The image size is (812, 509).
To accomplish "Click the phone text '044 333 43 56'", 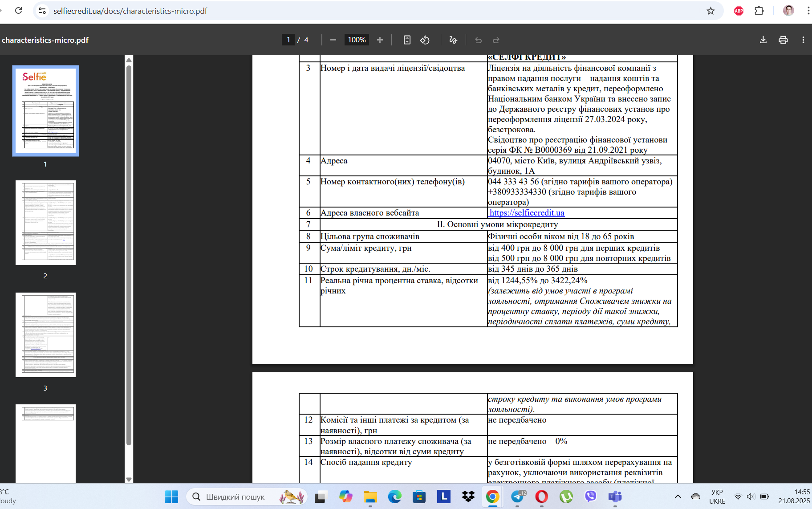I will click(513, 182).
